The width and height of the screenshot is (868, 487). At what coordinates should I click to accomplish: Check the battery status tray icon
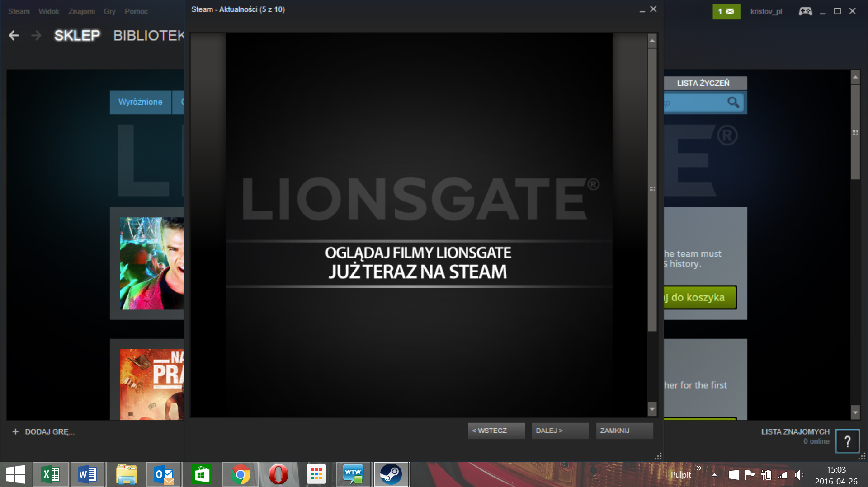point(766,474)
